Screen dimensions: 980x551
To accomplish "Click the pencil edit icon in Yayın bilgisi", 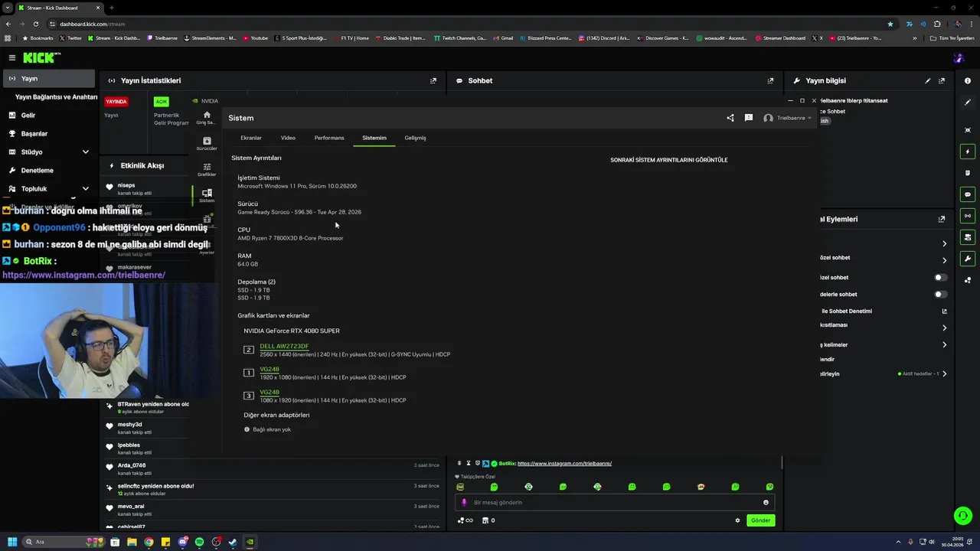I will 928,80.
